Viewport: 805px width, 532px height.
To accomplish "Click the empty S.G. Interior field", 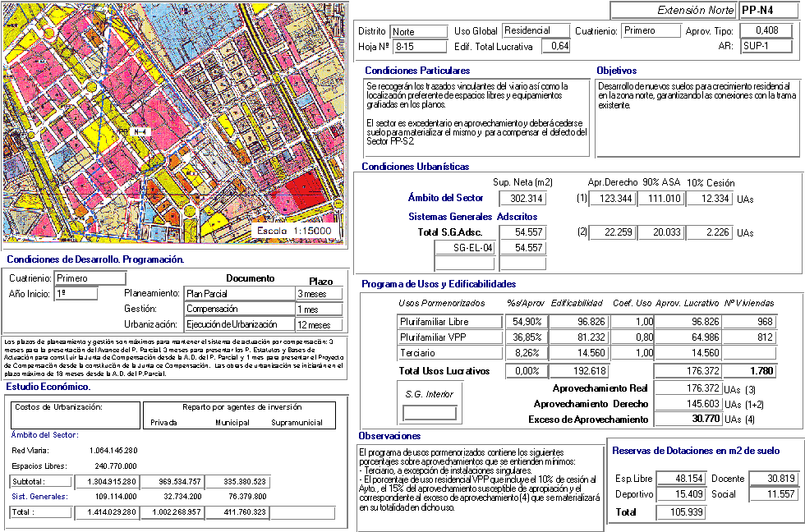I will coord(429,413).
